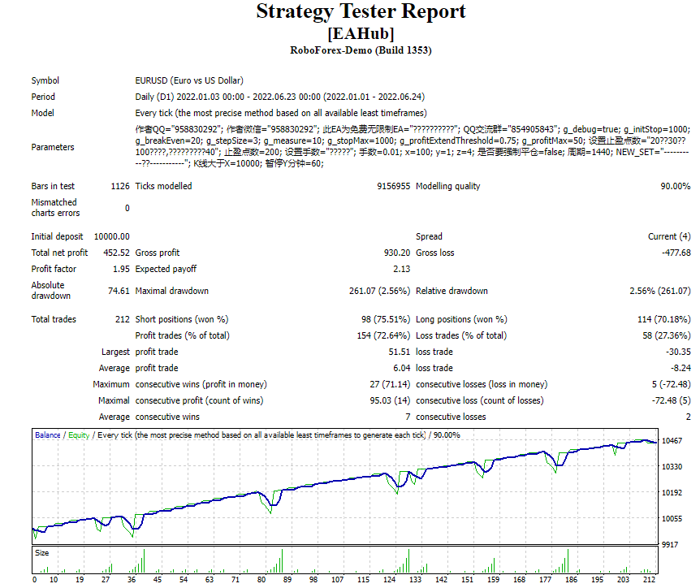The width and height of the screenshot is (700, 588).
Task: Click Largest profit trade value 51.51
Action: pyautogui.click(x=399, y=352)
